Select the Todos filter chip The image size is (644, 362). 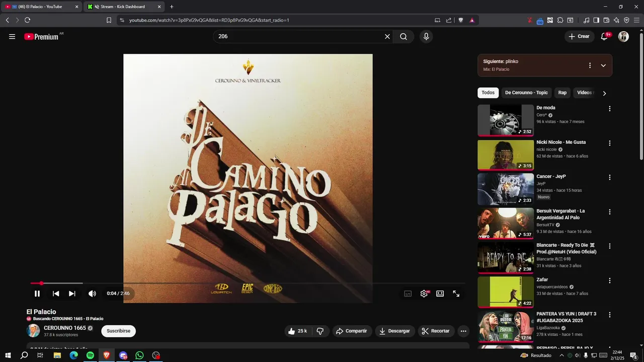(488, 93)
